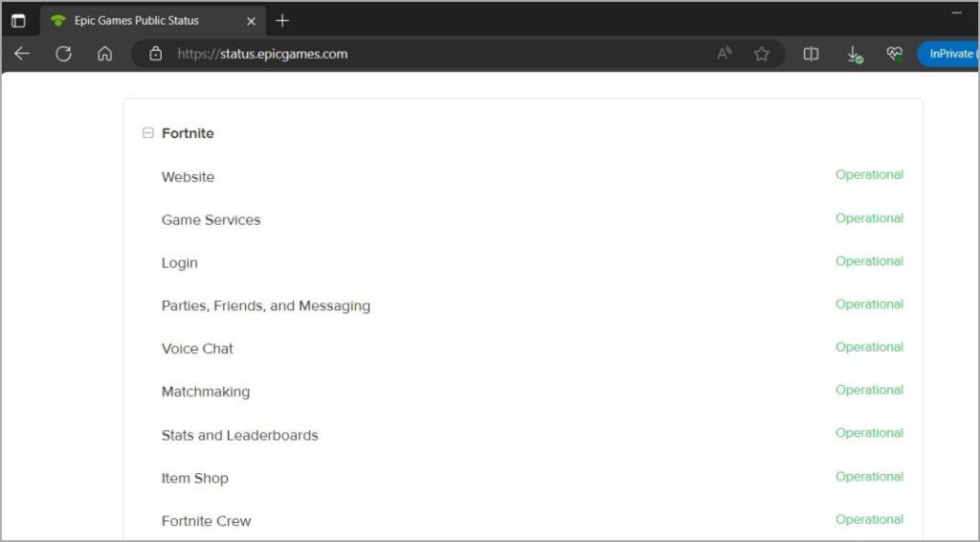
Task: View site information lock icon
Action: pyautogui.click(x=156, y=54)
